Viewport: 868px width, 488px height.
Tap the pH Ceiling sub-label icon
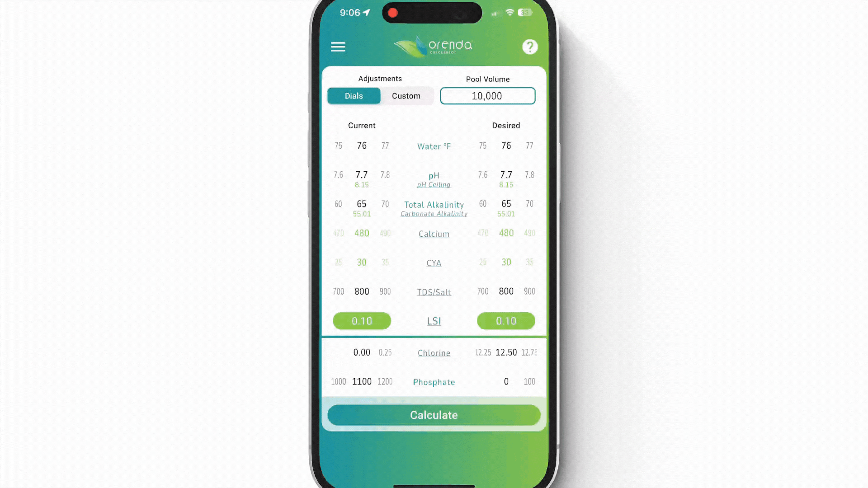(434, 185)
